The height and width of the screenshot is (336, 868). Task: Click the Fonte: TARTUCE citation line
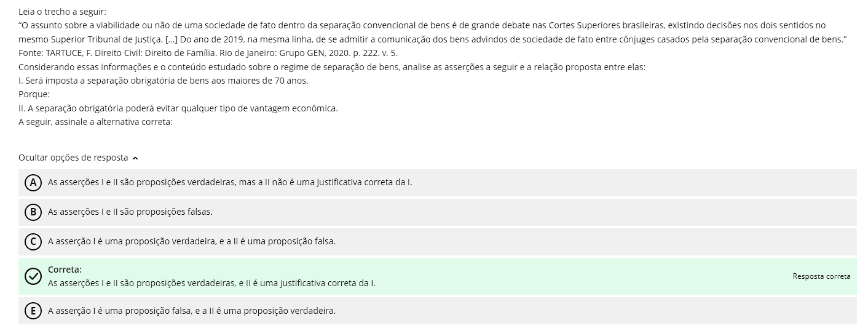point(208,53)
